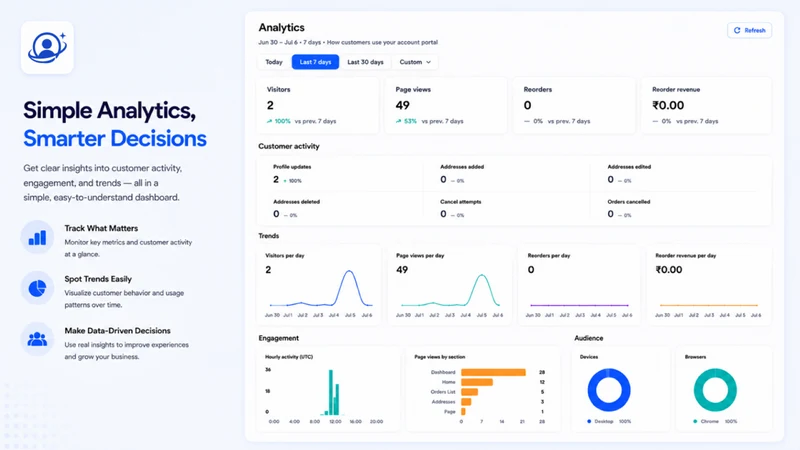Click the Analytics page heading

point(281,28)
